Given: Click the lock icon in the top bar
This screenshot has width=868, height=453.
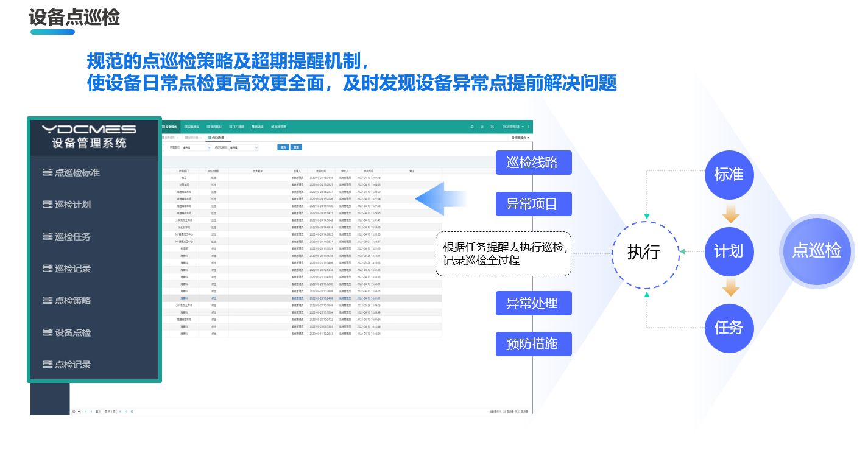Looking at the screenshot, I should tap(482, 127).
